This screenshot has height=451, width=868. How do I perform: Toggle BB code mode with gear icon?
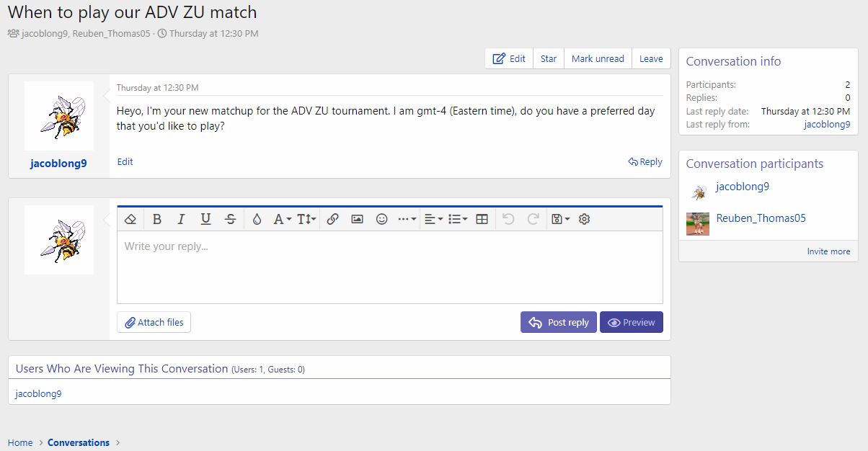point(585,219)
